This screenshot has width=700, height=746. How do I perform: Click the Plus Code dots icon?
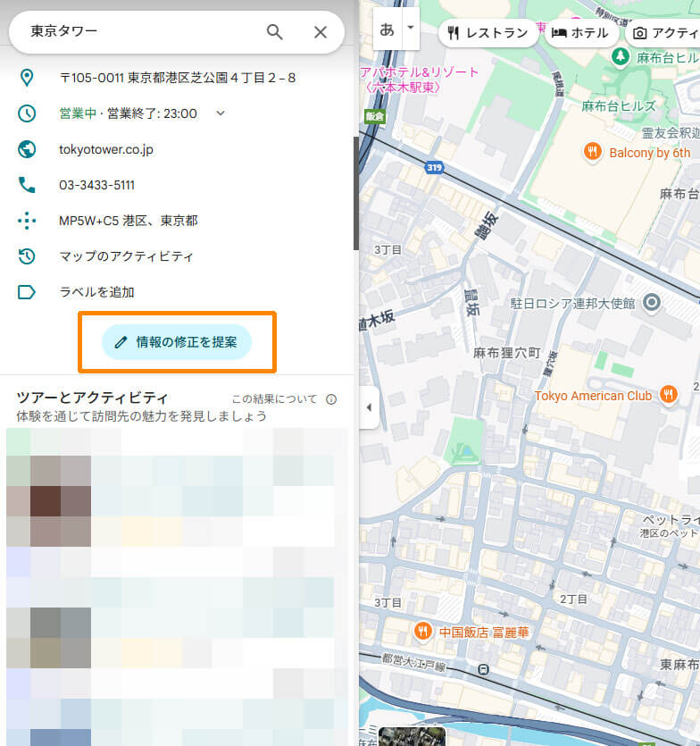point(27,221)
